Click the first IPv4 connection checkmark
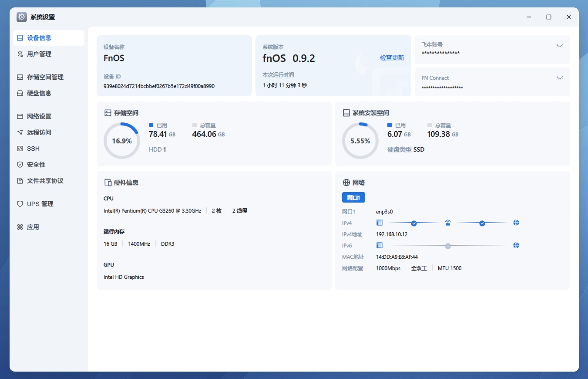 [414, 223]
